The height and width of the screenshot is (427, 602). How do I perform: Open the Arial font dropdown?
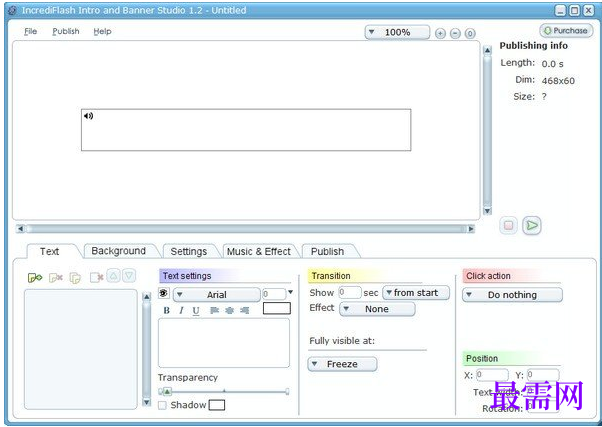(x=217, y=295)
